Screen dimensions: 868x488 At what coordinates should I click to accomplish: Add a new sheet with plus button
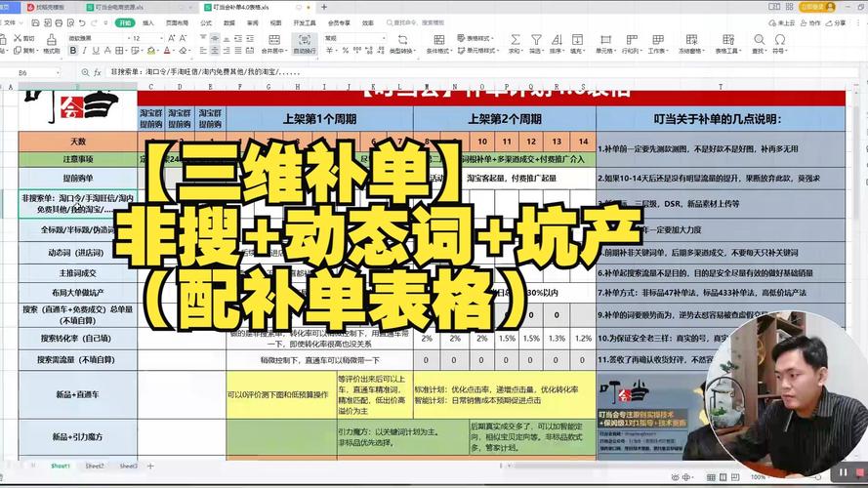150,466
